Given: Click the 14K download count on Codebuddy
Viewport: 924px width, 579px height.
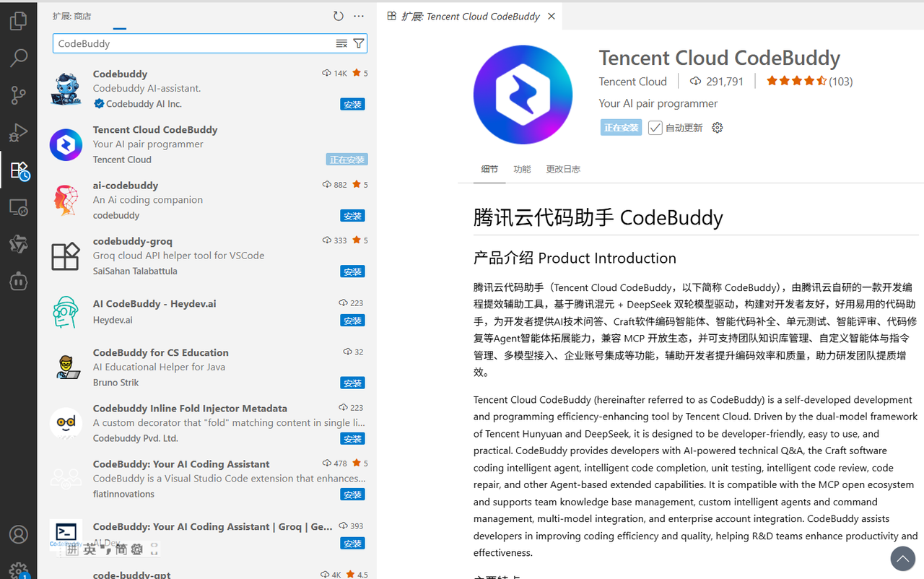Looking at the screenshot, I should click(335, 74).
